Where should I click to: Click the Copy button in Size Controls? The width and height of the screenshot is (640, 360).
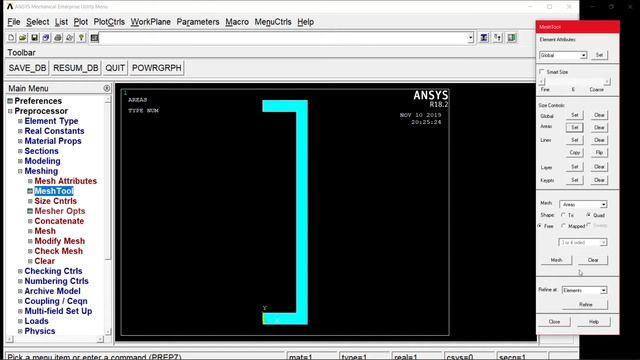click(x=575, y=153)
